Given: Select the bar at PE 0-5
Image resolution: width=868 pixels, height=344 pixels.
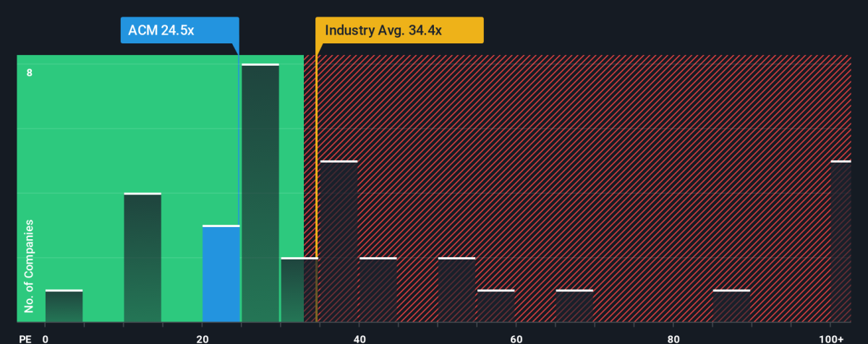Looking at the screenshot, I should point(64,306).
